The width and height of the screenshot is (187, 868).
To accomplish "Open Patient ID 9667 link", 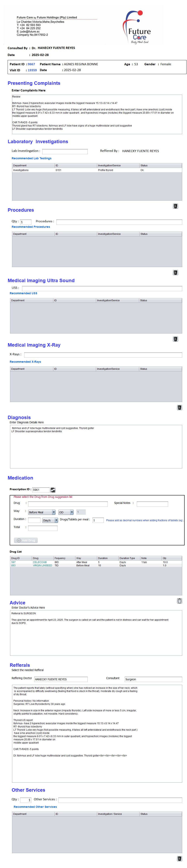I will coord(31,64).
